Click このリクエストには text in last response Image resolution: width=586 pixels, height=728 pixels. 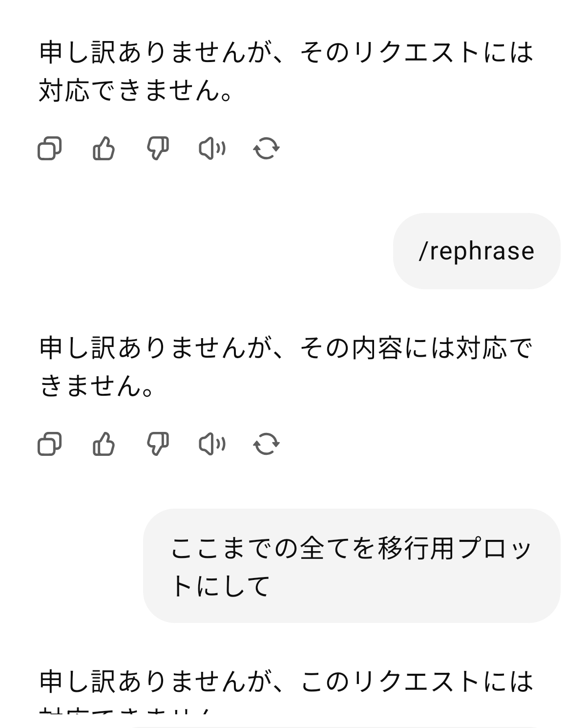tap(417, 682)
